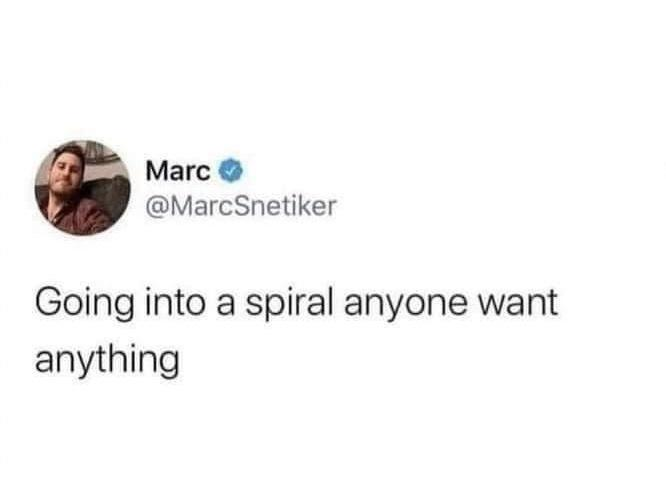
Task: Click the "@" symbol in the handle
Action: (157, 206)
